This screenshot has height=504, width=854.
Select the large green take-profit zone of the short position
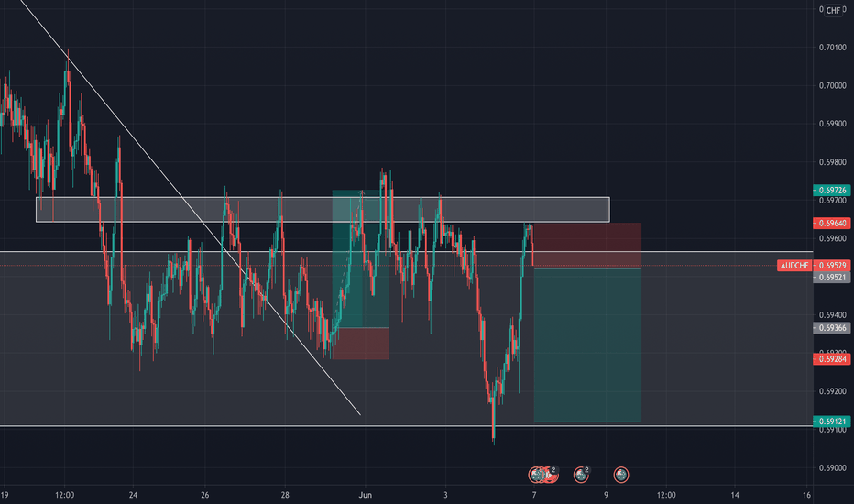[x=587, y=345]
